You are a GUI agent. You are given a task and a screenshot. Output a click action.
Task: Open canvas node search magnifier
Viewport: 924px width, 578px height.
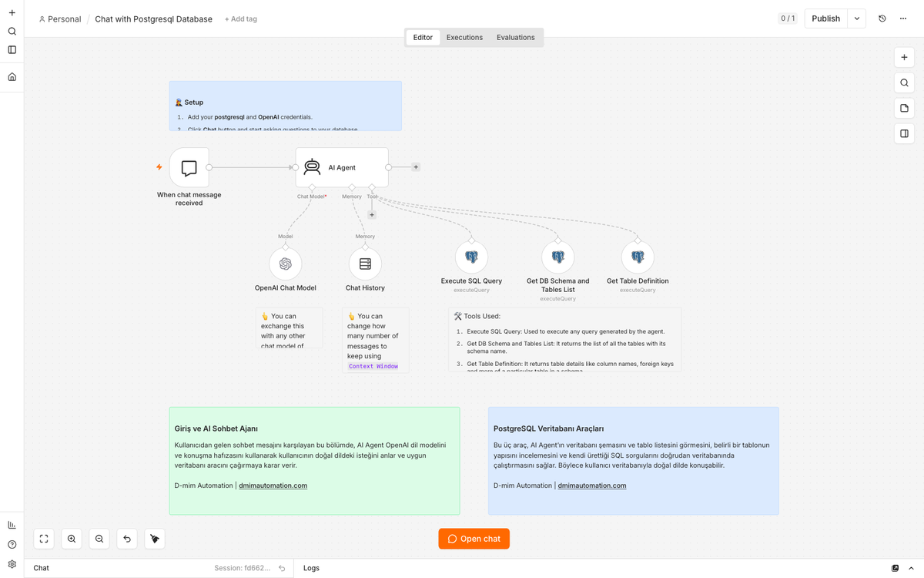coord(904,83)
